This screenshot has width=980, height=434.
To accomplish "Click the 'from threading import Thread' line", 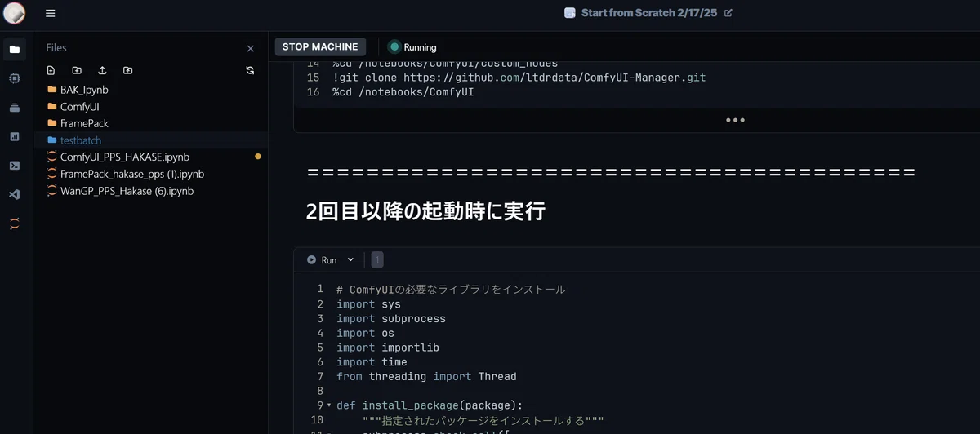I will (x=426, y=376).
